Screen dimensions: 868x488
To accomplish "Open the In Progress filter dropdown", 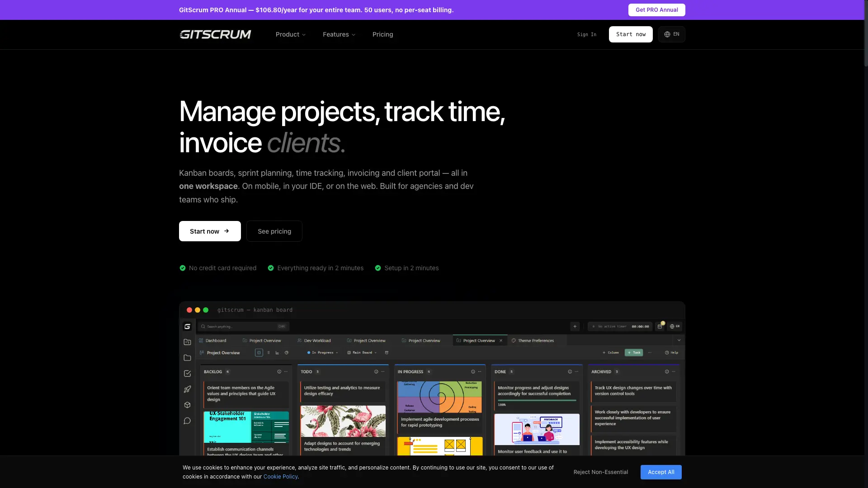I will tap(323, 352).
